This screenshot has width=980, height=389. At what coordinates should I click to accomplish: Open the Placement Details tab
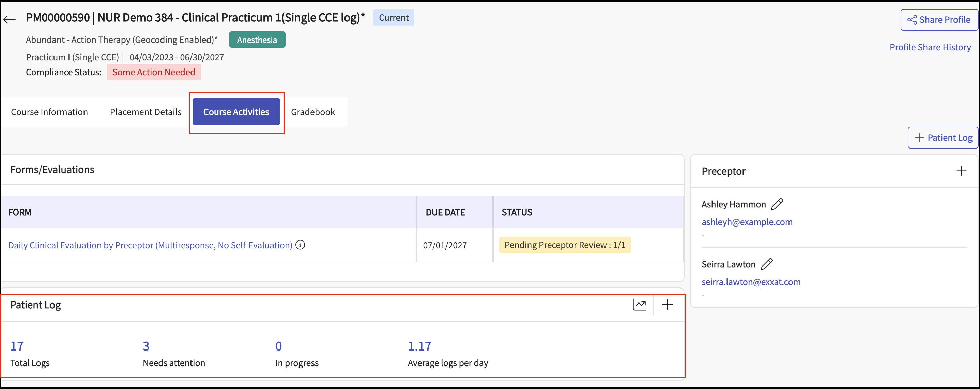click(145, 112)
